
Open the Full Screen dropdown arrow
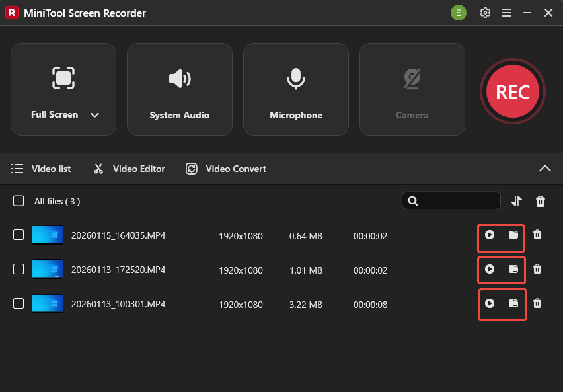click(x=94, y=114)
